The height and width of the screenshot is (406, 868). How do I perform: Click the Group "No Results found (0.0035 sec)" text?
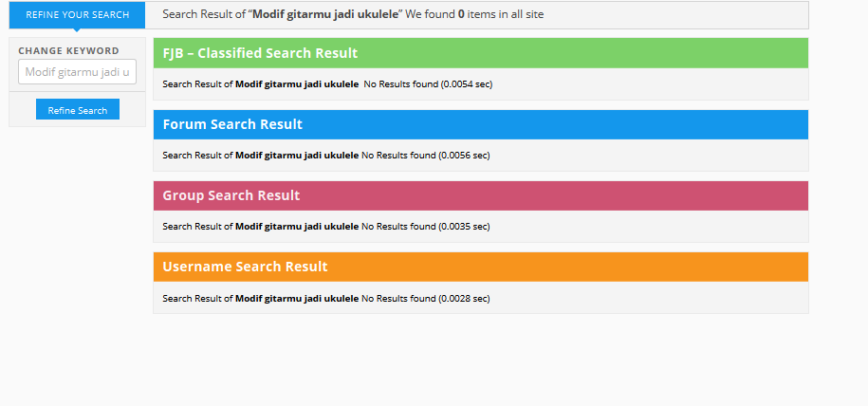(425, 227)
